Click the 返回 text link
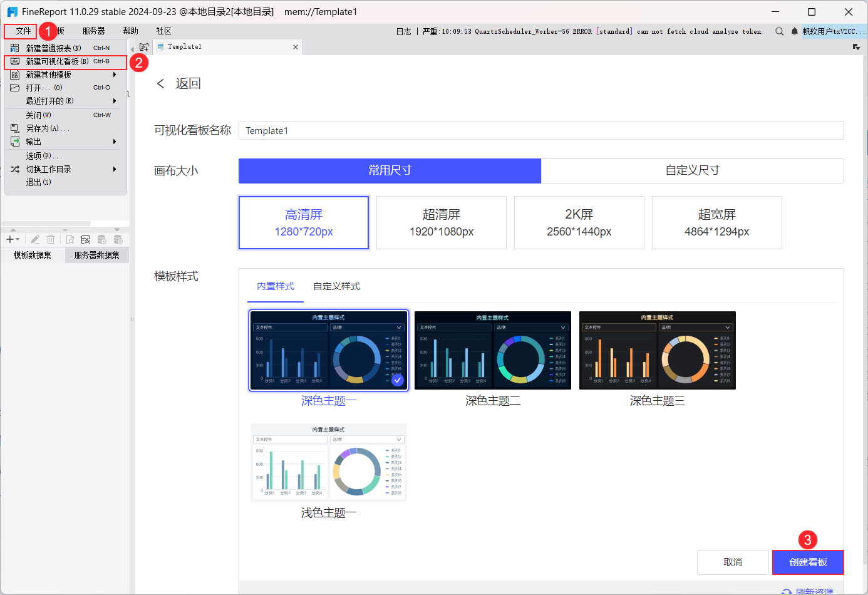The height and width of the screenshot is (595, 868). pos(188,83)
